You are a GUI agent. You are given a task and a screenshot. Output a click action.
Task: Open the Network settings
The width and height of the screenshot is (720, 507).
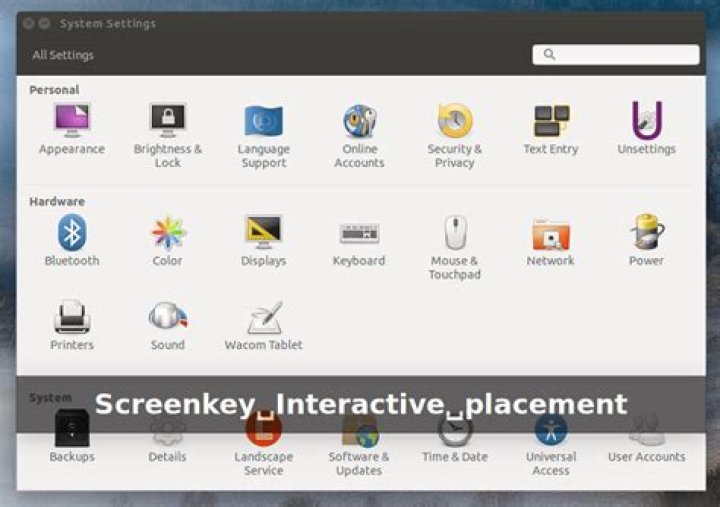pyautogui.click(x=551, y=242)
